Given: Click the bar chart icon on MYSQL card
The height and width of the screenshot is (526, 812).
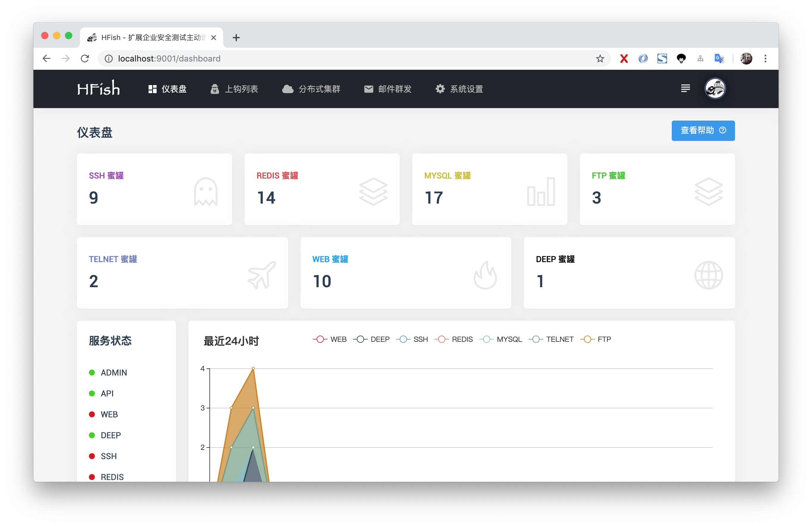Looking at the screenshot, I should click(x=541, y=192).
